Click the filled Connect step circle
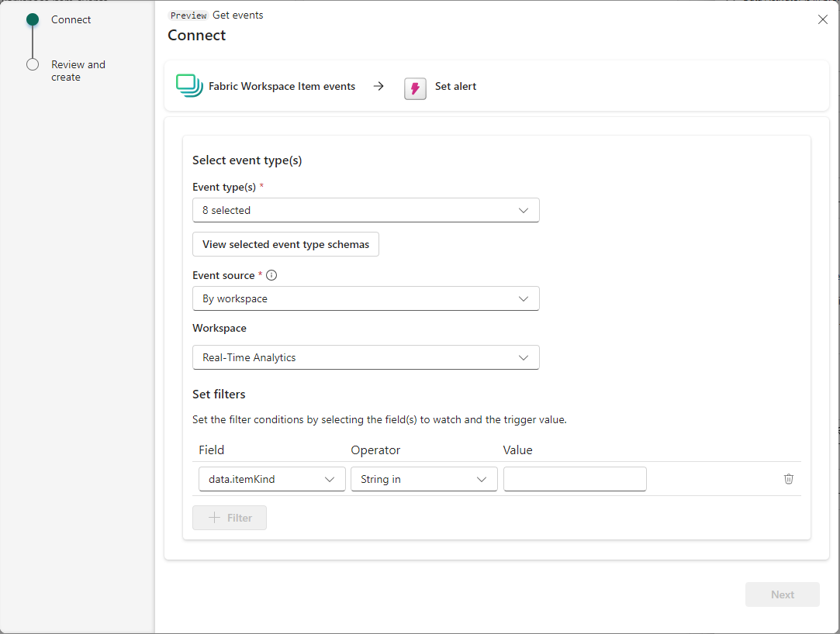 pyautogui.click(x=33, y=19)
